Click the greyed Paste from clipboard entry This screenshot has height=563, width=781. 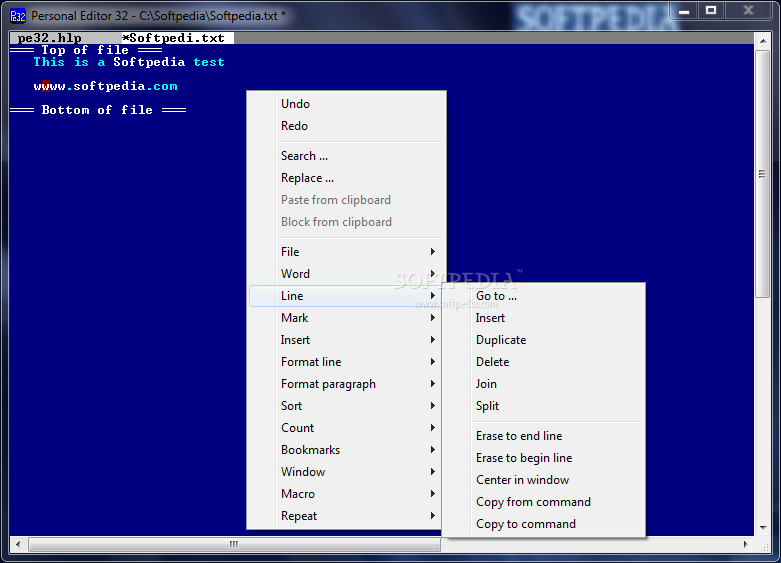347,200
